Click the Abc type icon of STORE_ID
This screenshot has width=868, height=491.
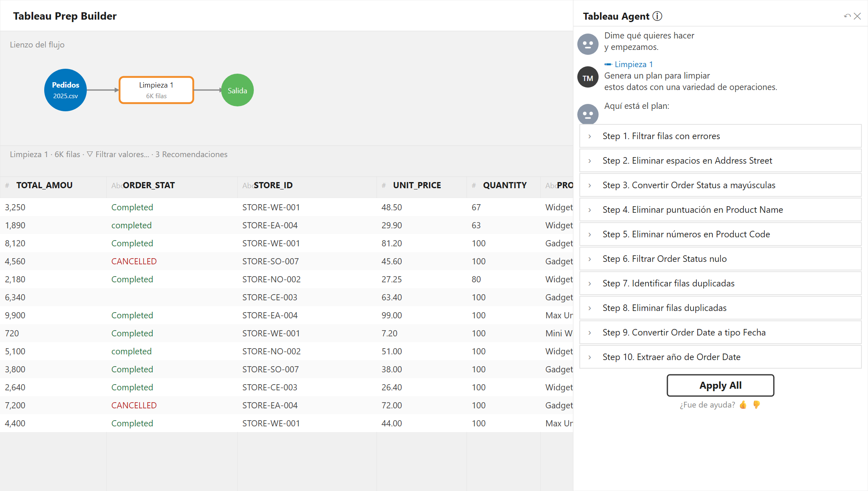click(248, 185)
